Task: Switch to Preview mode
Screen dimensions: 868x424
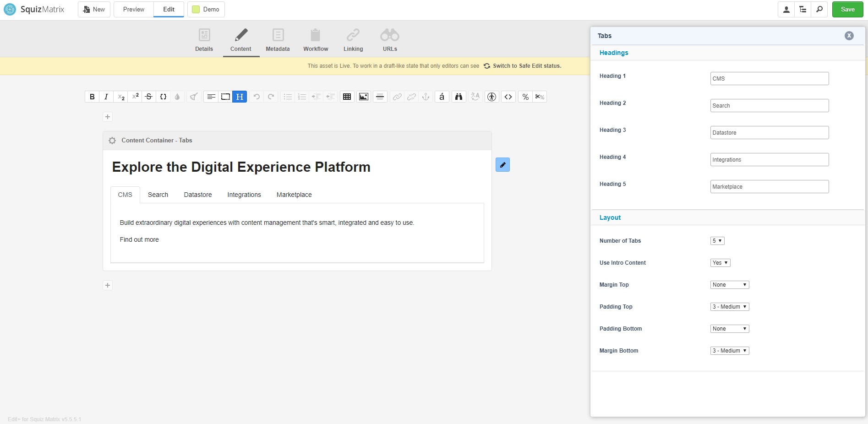Action: [x=134, y=9]
